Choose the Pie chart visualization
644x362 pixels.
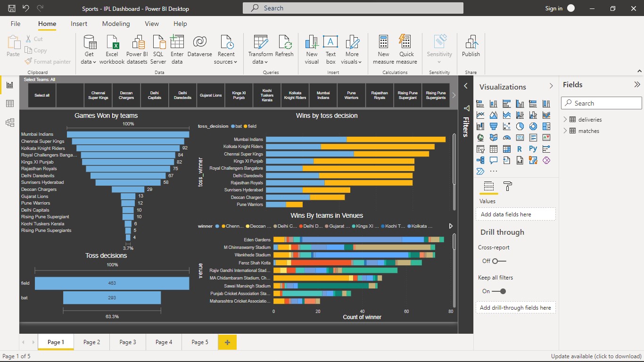point(520,126)
